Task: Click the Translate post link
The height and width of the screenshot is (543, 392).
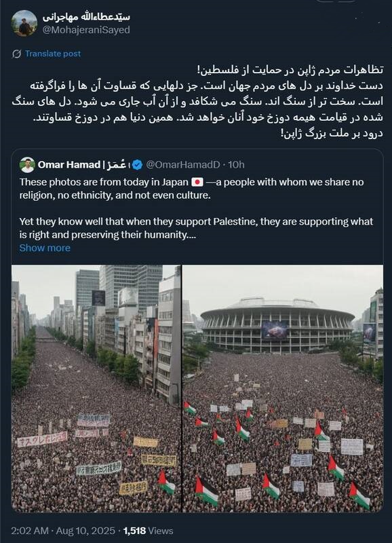Action: coord(53,54)
